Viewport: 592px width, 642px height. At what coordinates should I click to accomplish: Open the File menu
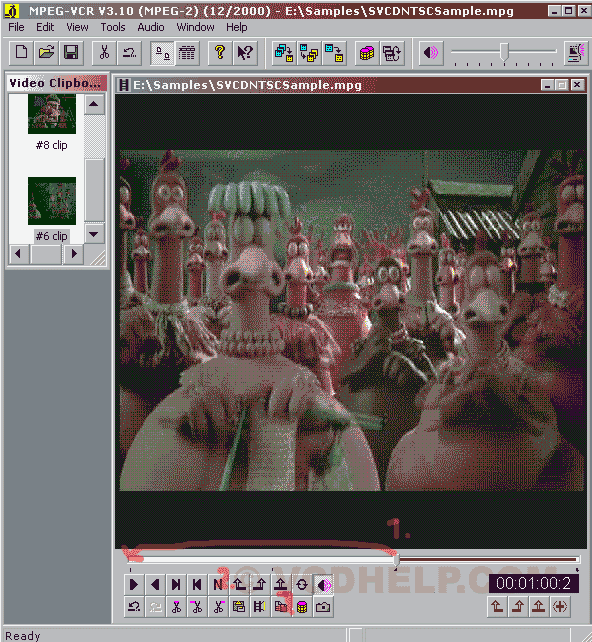[x=16, y=27]
